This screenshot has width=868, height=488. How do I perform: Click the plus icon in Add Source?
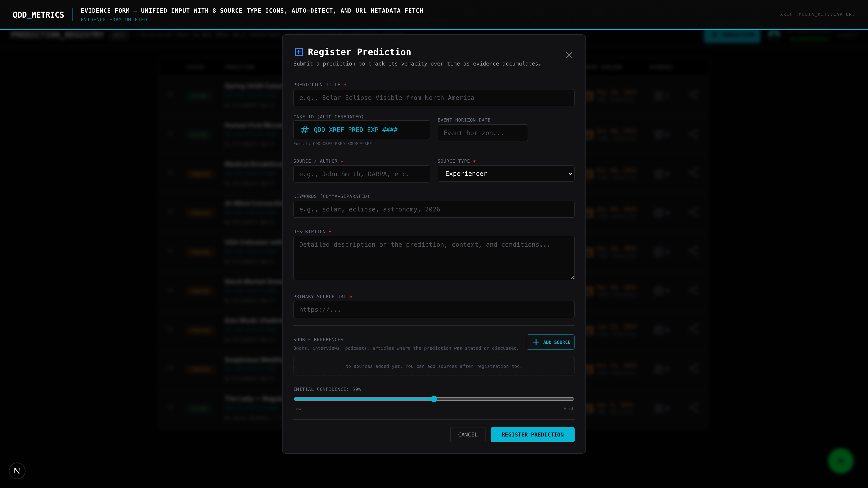[x=536, y=342]
